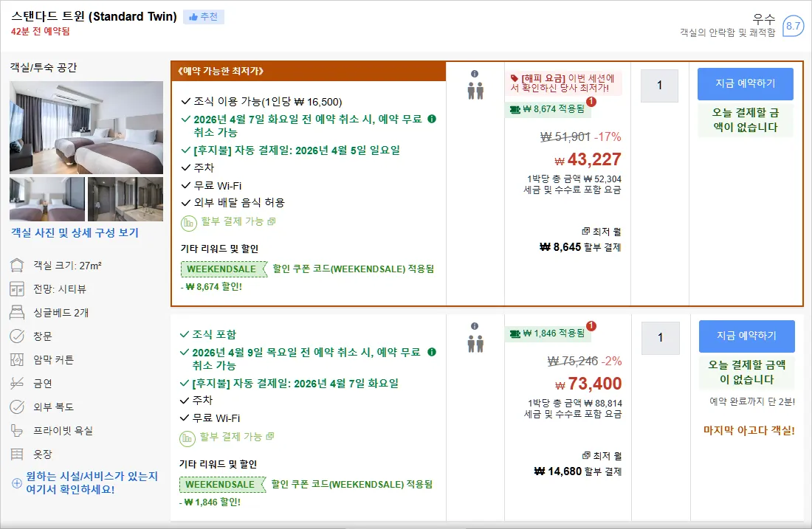Click the 8.7 review score badge
812x529 pixels.
click(793, 26)
